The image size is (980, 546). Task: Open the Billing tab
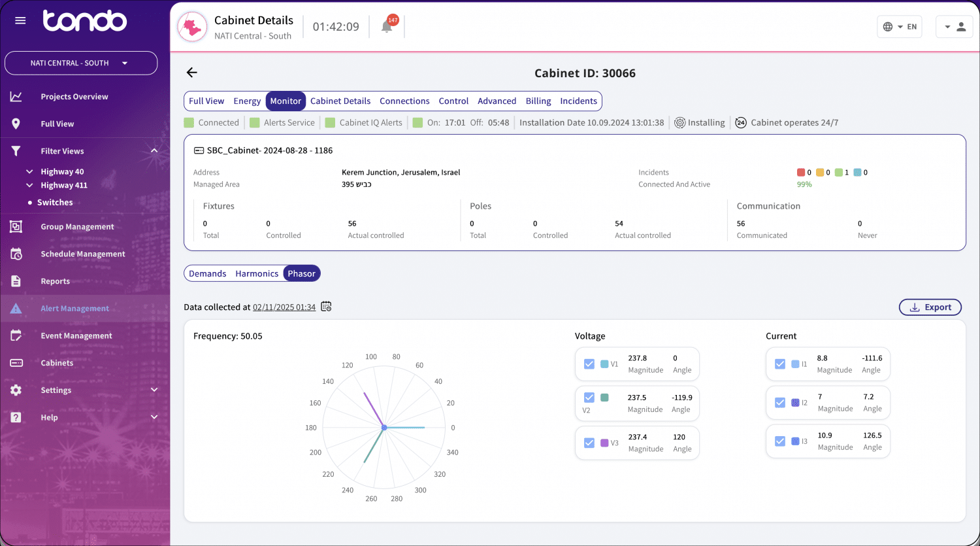click(538, 101)
